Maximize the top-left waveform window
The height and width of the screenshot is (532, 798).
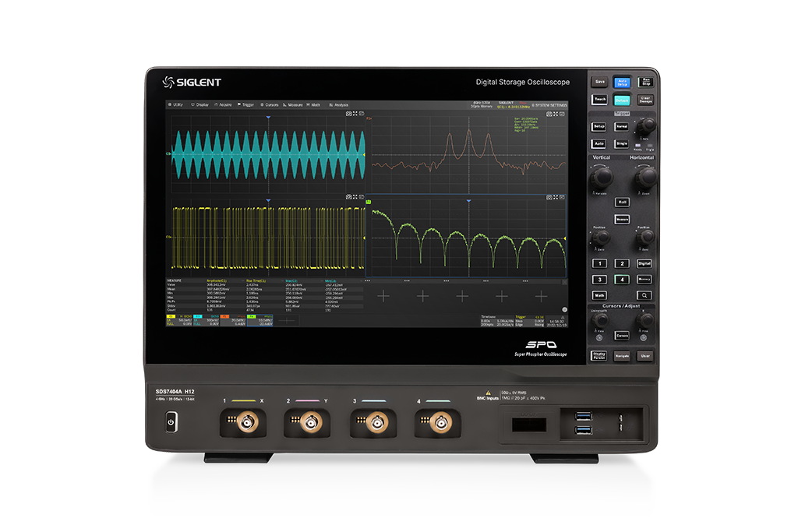[x=355, y=114]
